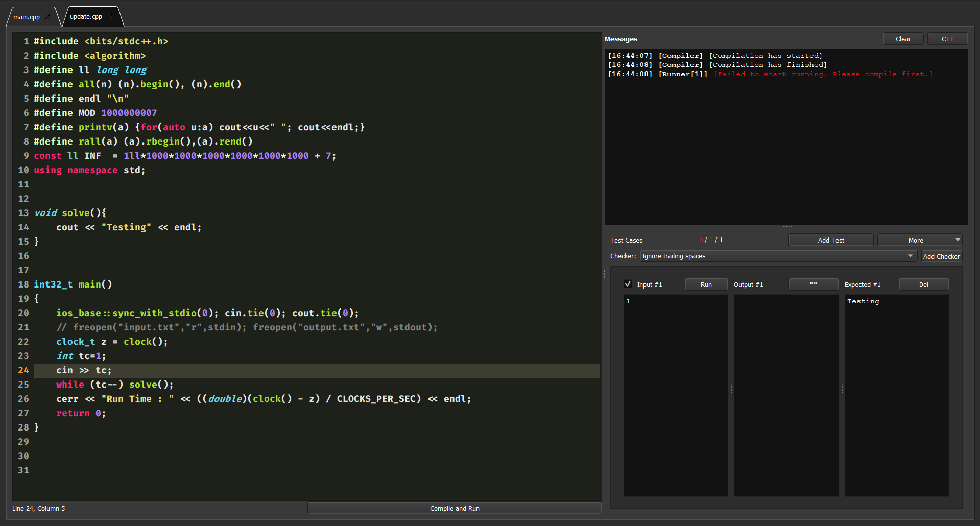Click the Line 24, Column 5 status indicator
This screenshot has width=980, height=526.
pyautogui.click(x=38, y=508)
